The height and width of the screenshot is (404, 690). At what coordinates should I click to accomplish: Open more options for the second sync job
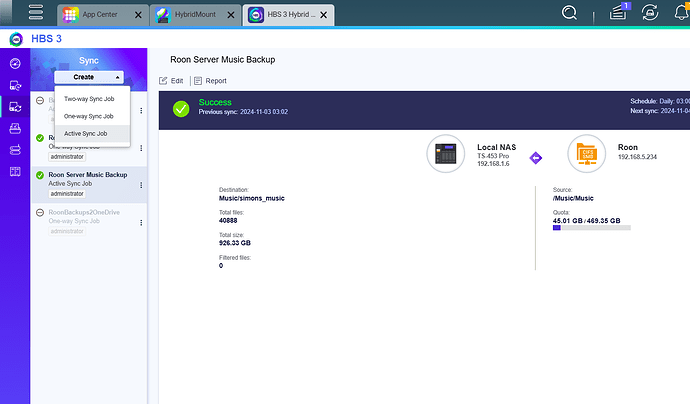pyautogui.click(x=141, y=148)
